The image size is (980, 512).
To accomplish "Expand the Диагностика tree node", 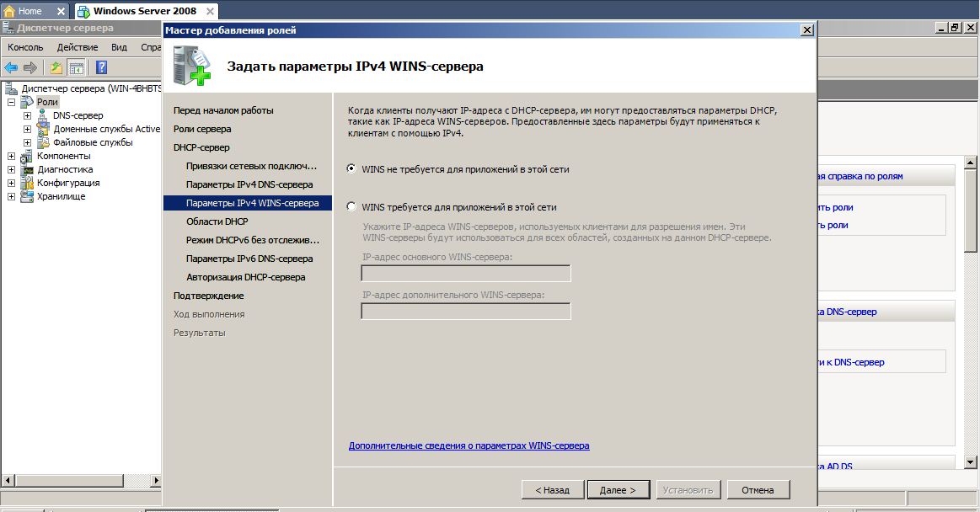I will [11, 169].
